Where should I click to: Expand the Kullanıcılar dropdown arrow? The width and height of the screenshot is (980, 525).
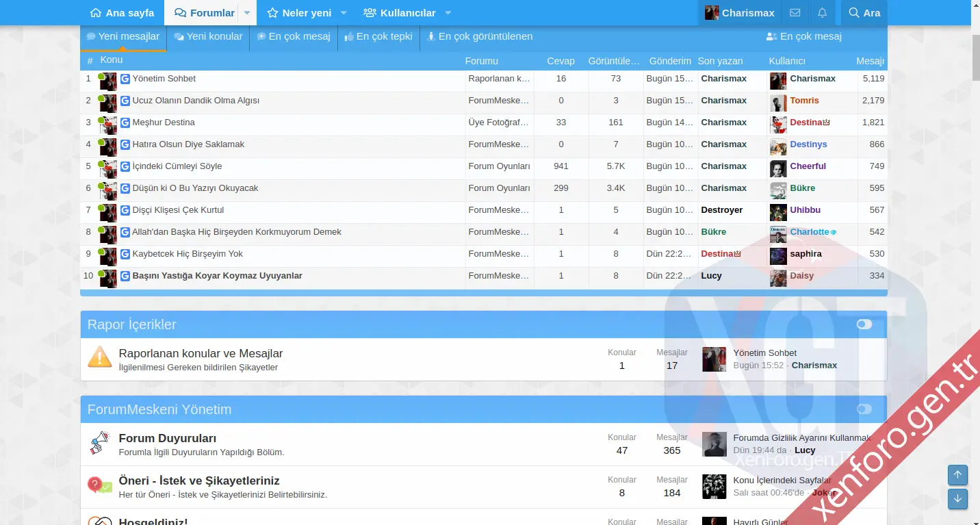tap(448, 13)
